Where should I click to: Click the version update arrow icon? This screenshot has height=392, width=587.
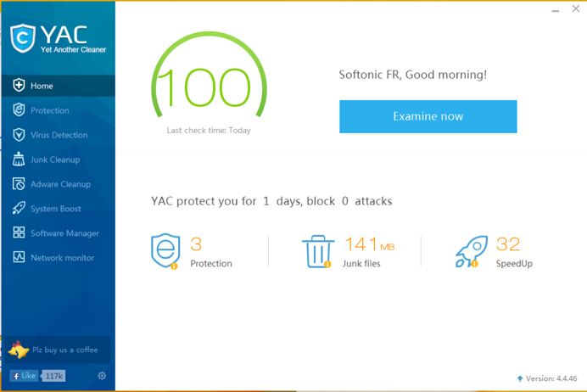[x=520, y=378]
